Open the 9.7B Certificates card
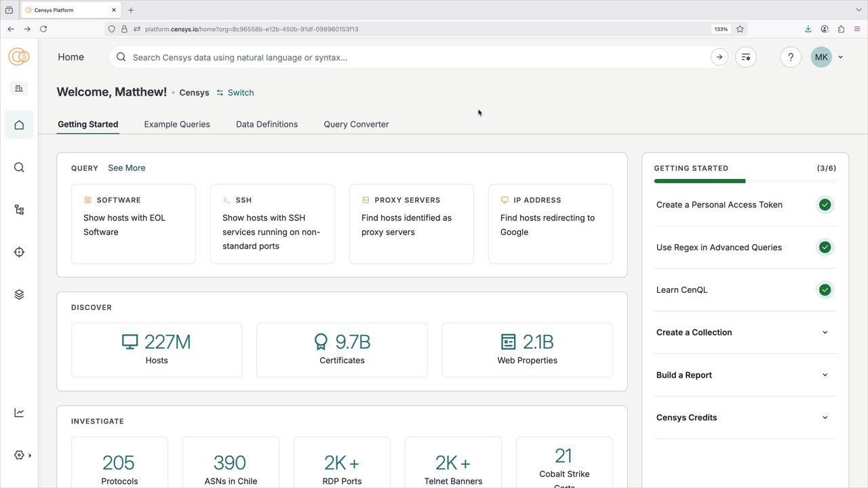Viewport: 868px width, 488px height. (342, 350)
